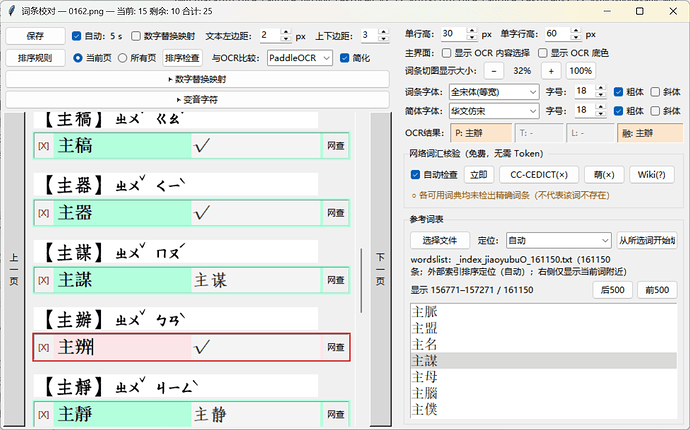Click 网查 for the red 主辦 entry
The height and width of the screenshot is (430, 690).
(x=335, y=348)
